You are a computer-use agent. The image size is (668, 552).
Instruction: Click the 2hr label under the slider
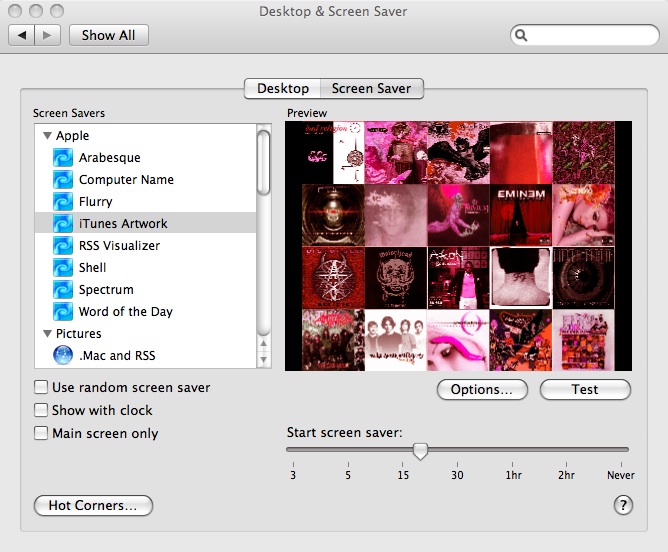[566, 475]
